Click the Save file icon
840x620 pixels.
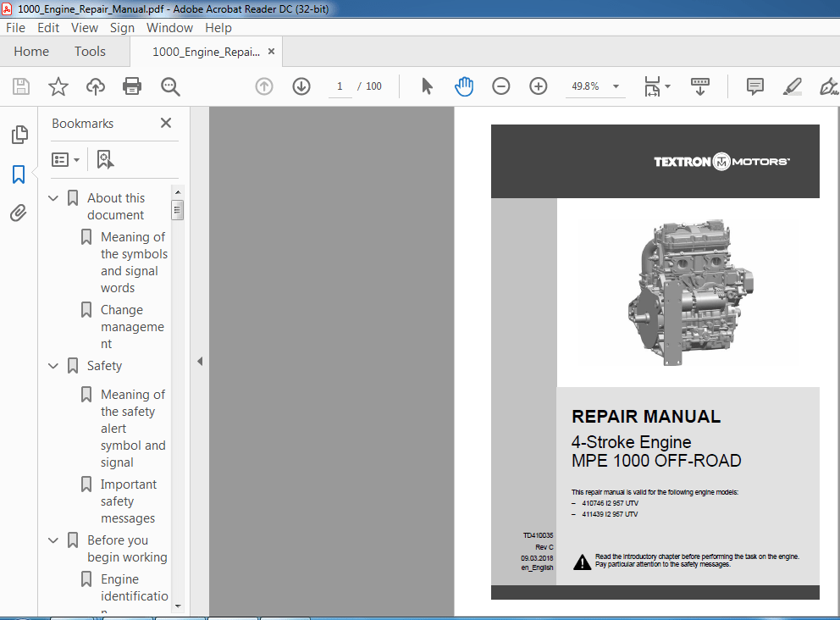21,86
